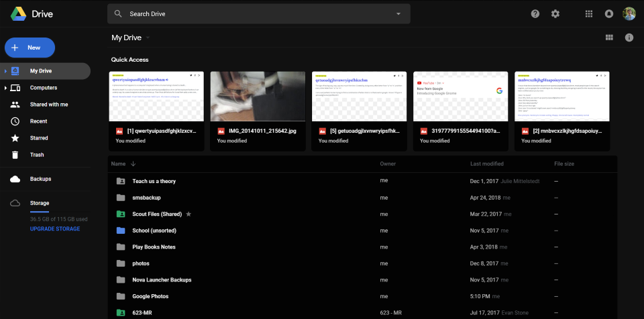Select the 3197779915554494100 file name
The image size is (644, 319).
coord(467,131)
